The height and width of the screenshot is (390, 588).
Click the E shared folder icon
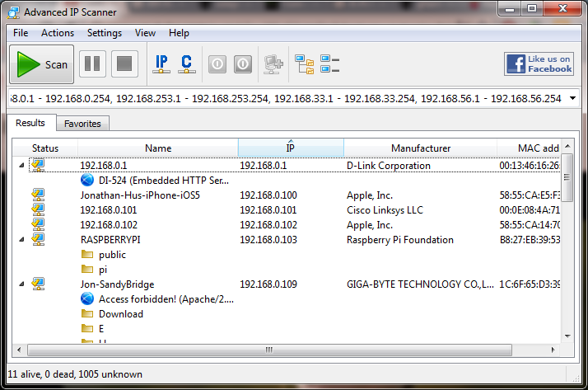[x=87, y=328]
